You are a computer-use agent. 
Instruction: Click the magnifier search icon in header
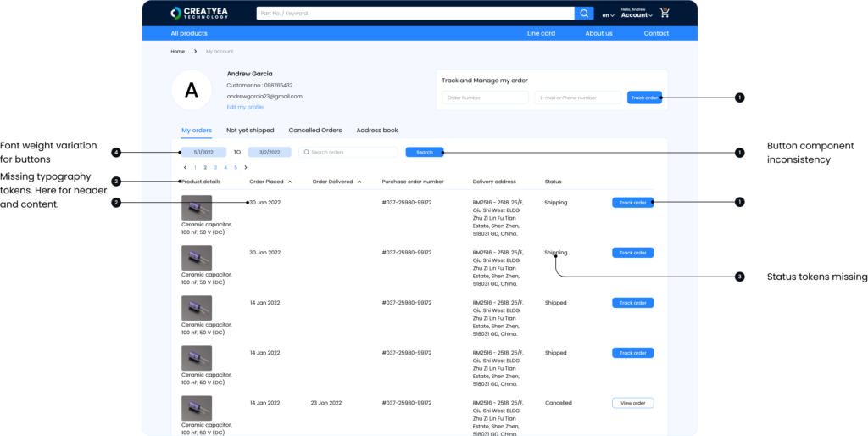[584, 14]
